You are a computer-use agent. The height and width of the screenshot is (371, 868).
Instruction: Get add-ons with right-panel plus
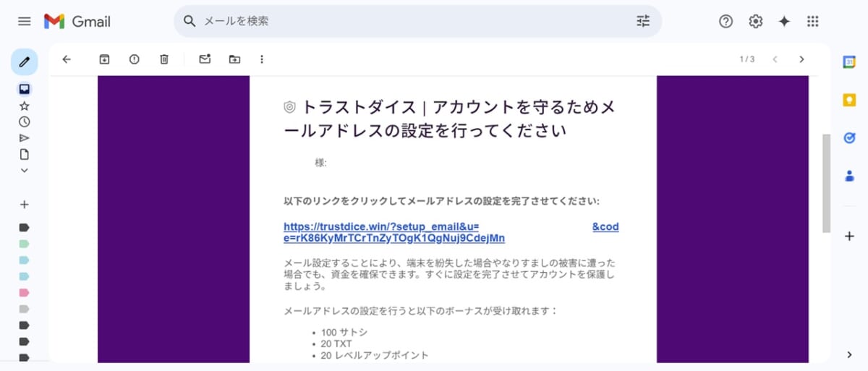coord(849,236)
